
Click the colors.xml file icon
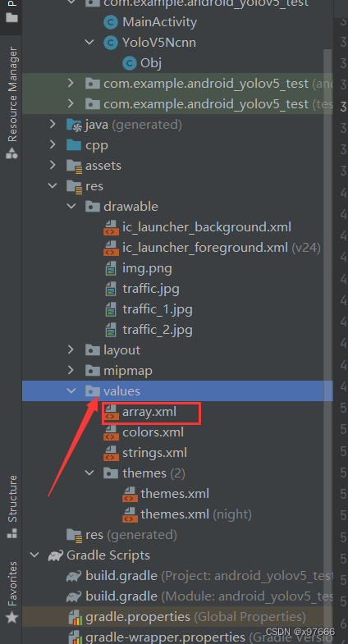click(111, 432)
